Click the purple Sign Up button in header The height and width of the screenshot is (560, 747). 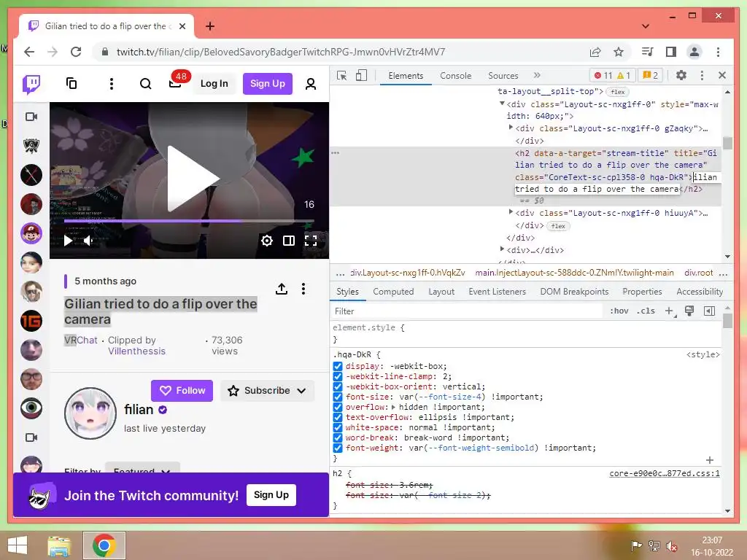click(x=267, y=84)
